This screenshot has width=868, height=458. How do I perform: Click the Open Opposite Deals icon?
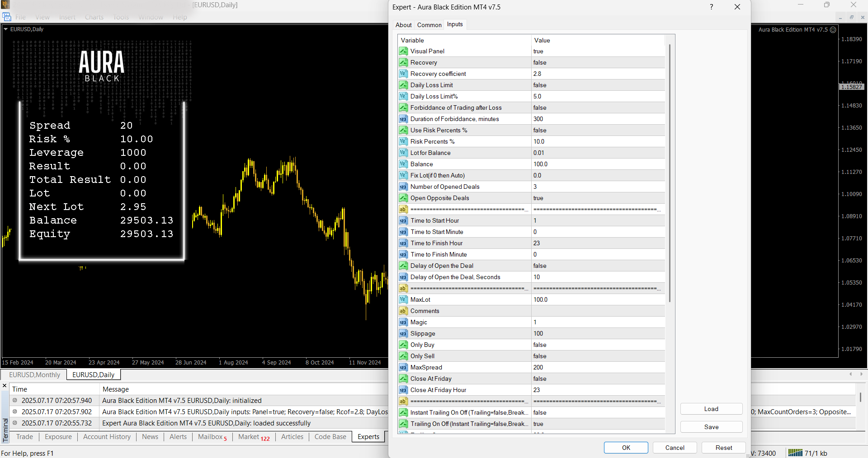(x=403, y=198)
